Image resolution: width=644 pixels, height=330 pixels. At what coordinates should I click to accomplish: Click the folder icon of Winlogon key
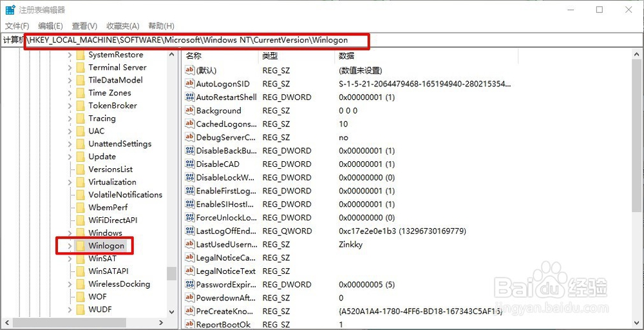[x=80, y=246]
